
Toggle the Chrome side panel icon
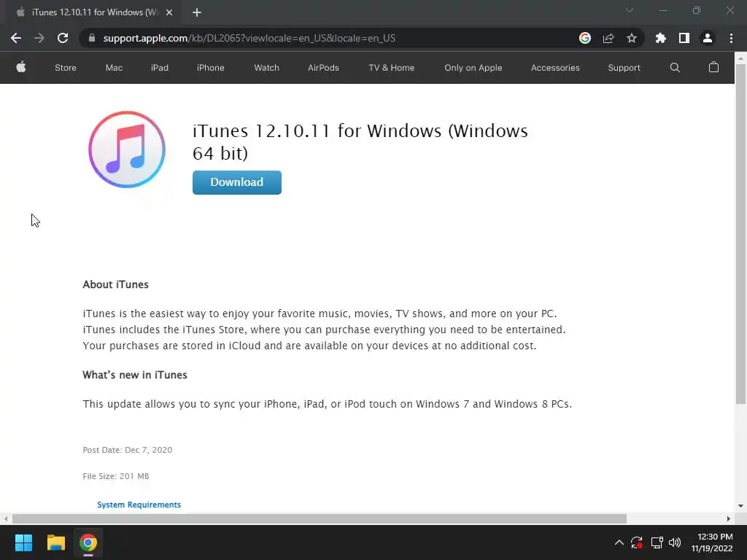[684, 38]
